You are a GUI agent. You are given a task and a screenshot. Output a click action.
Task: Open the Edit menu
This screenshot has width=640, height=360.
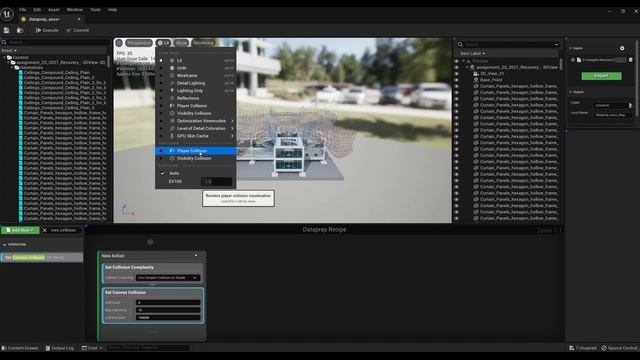pos(37,9)
